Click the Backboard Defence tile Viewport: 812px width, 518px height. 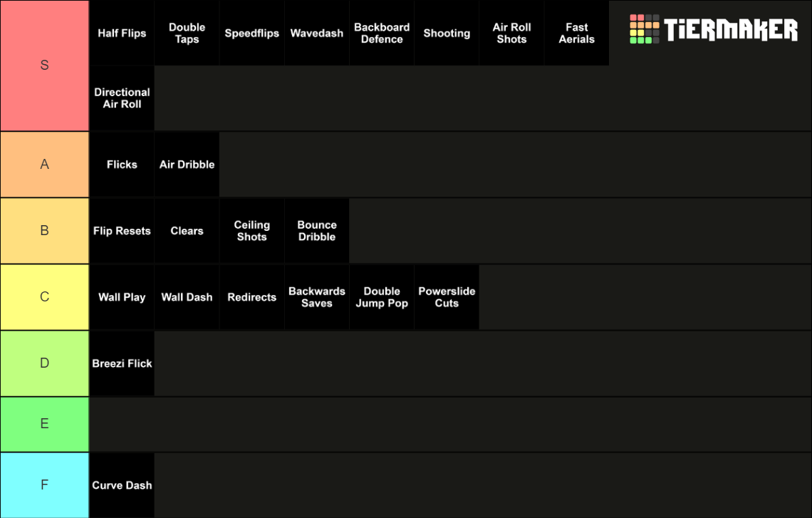pos(382,33)
